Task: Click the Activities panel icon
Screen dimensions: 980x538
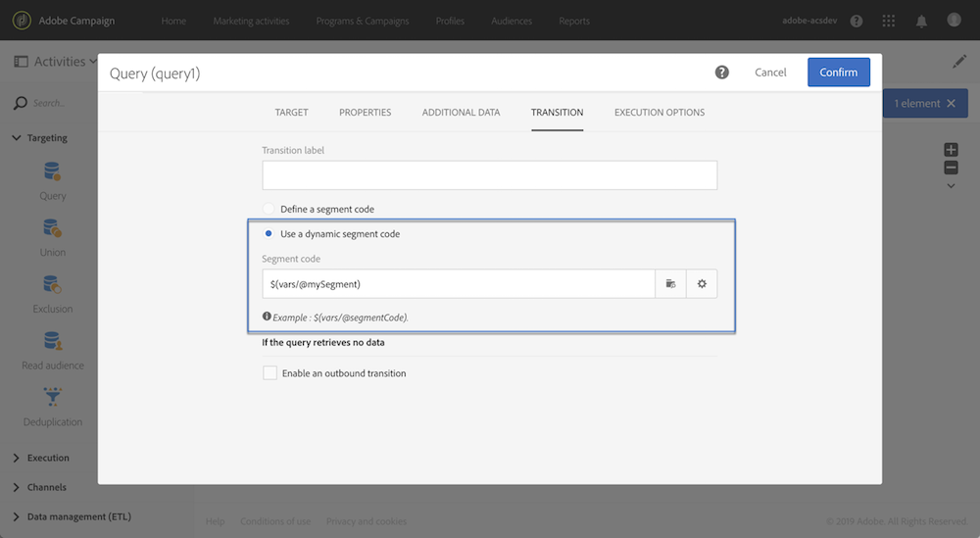Action: pos(21,61)
